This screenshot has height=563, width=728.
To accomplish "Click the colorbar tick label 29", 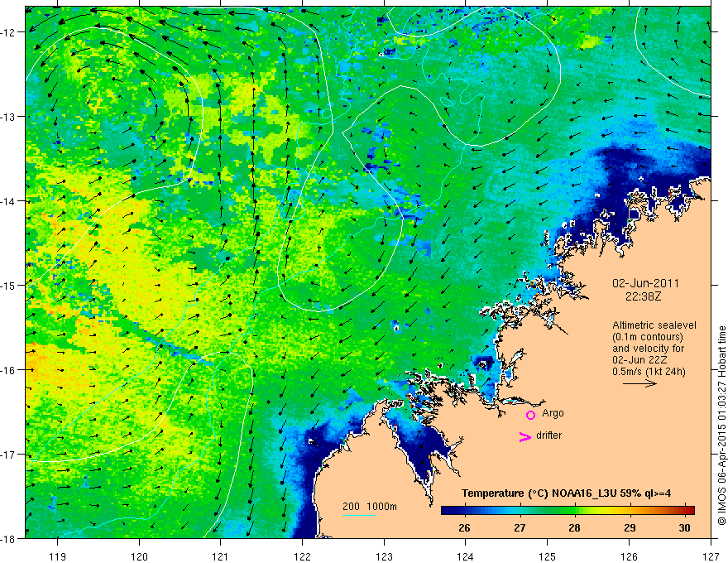I will [630, 527].
